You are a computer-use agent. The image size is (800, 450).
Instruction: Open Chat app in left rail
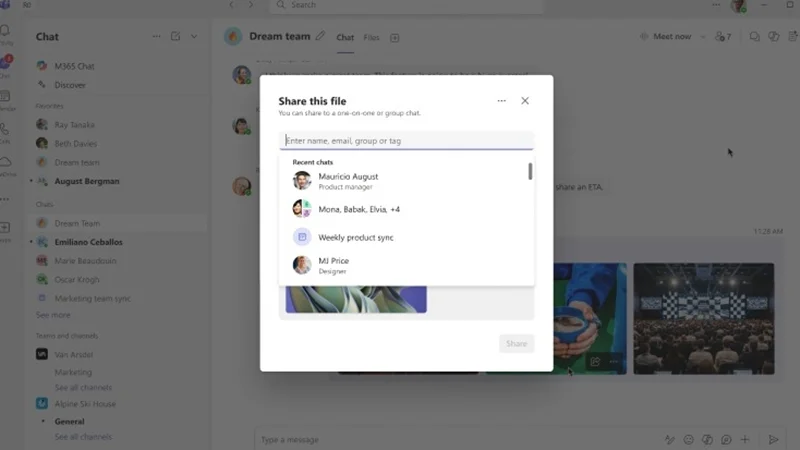[x=6, y=66]
